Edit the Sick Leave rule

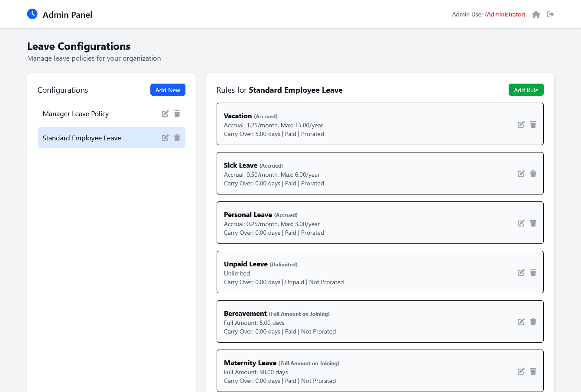click(521, 173)
